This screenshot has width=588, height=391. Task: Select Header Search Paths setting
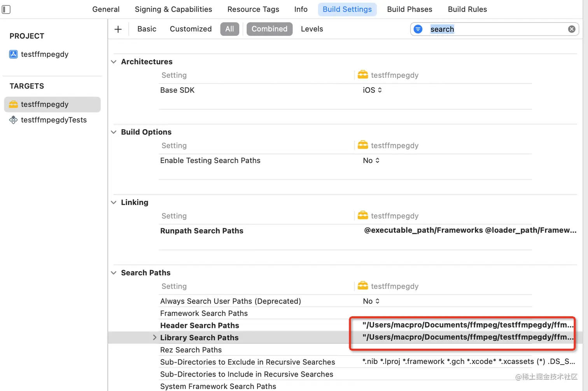[x=199, y=325]
